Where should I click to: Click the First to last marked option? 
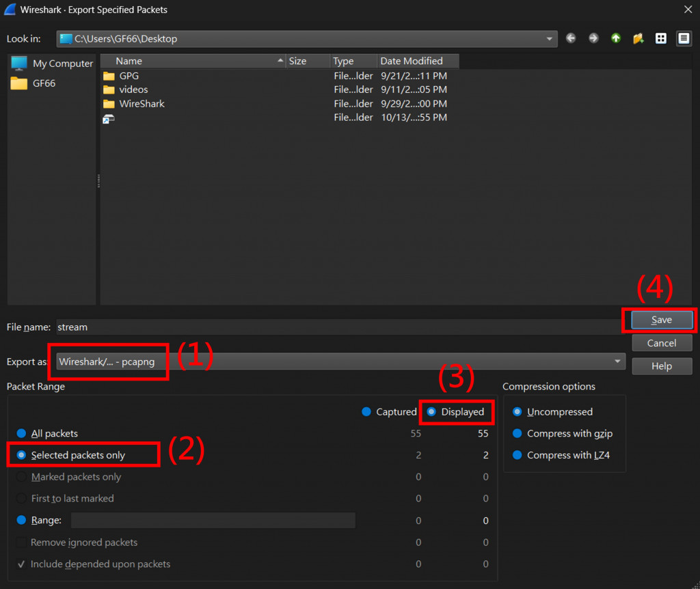[x=65, y=498]
